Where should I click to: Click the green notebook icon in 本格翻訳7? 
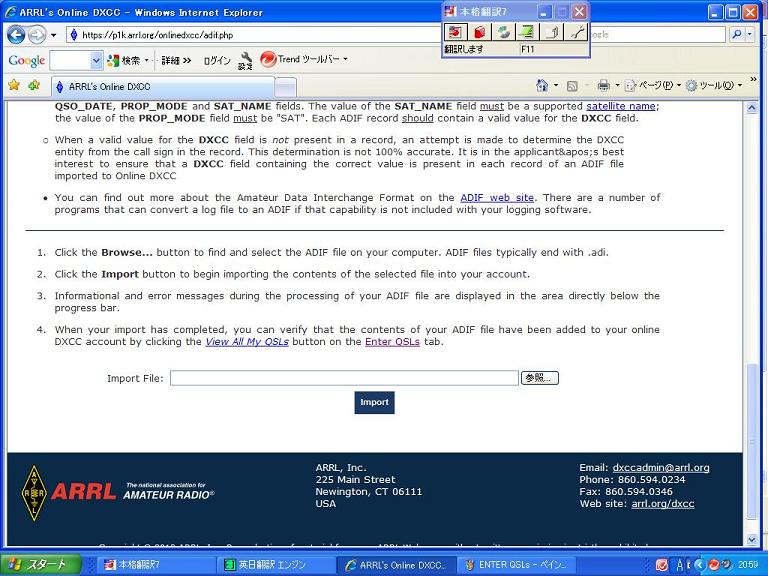(x=527, y=32)
